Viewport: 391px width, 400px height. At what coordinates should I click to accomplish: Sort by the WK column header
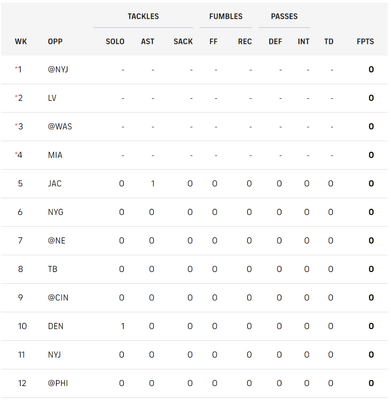(21, 42)
